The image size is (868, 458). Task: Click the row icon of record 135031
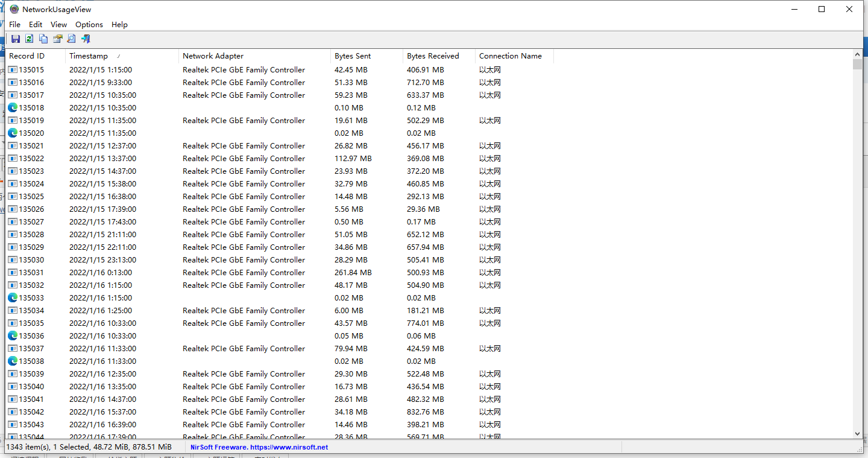click(13, 272)
